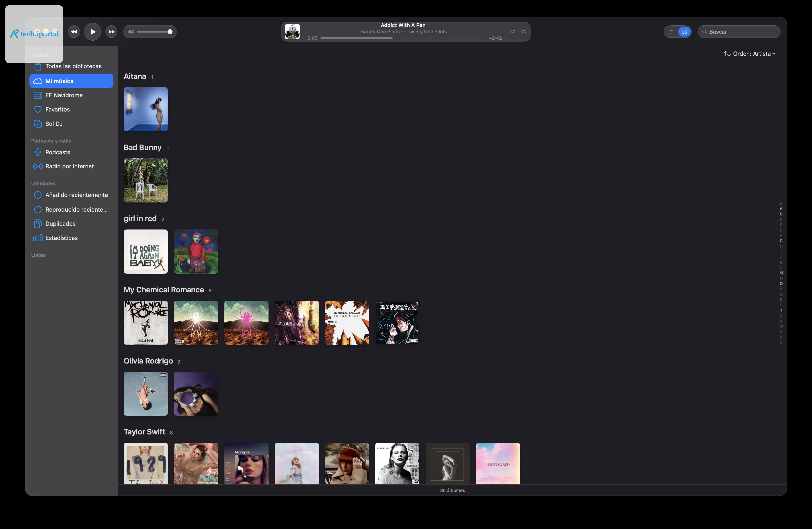Open Duplicados utility
Screen dimensions: 812x529
(x=71, y=224)
